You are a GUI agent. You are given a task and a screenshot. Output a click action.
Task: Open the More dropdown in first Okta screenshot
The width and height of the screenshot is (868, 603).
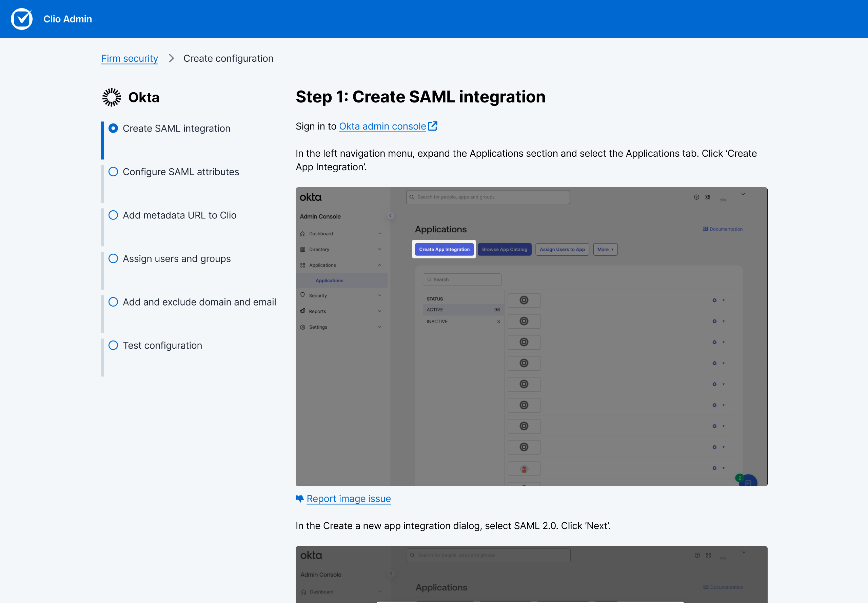point(606,249)
